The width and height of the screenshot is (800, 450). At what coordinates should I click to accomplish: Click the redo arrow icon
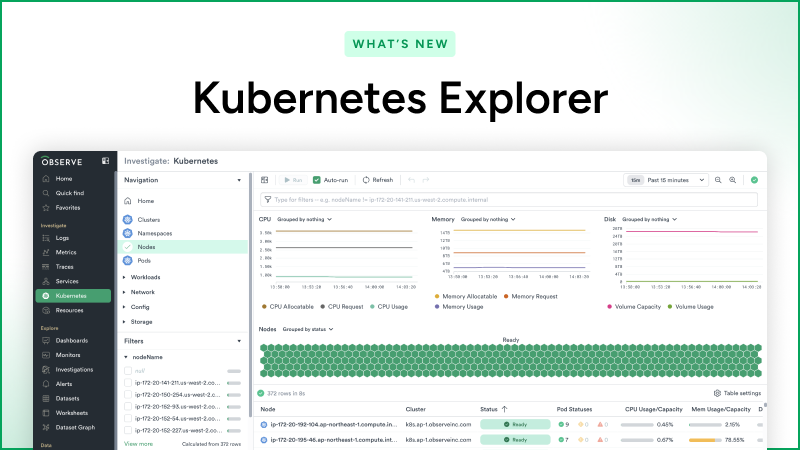[426, 180]
